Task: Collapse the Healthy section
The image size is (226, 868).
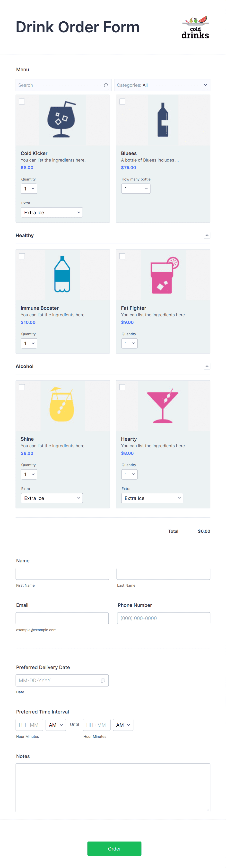Action: 207,235
